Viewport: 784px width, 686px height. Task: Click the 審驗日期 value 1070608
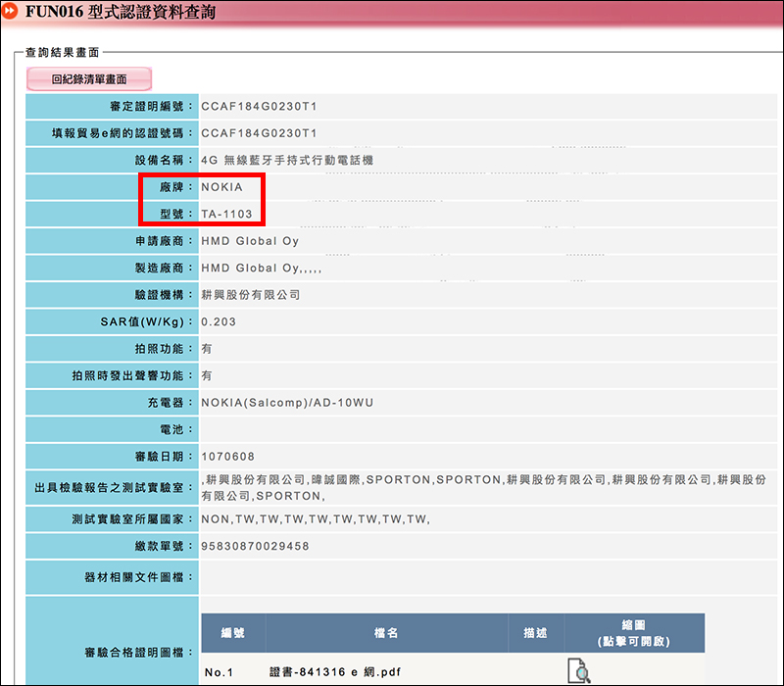[227, 457]
